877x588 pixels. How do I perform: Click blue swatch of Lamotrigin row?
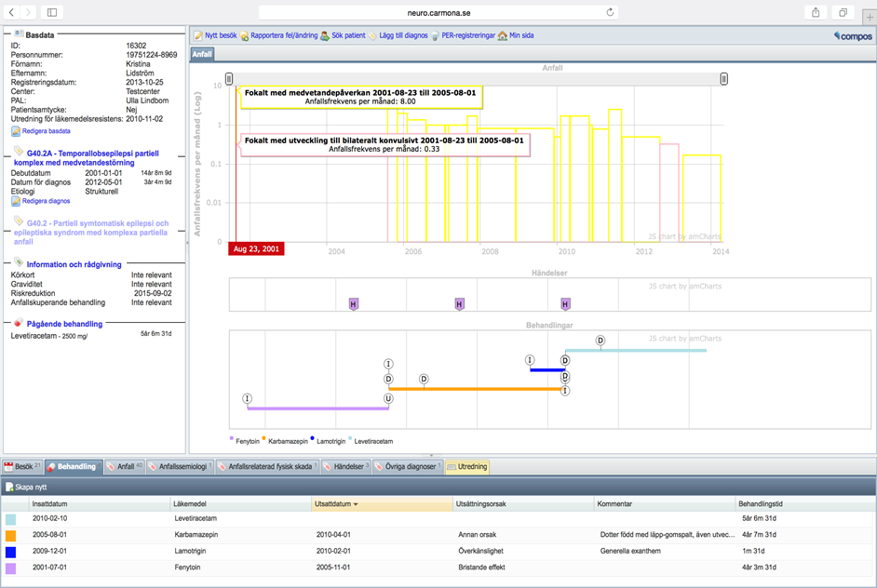point(10,552)
